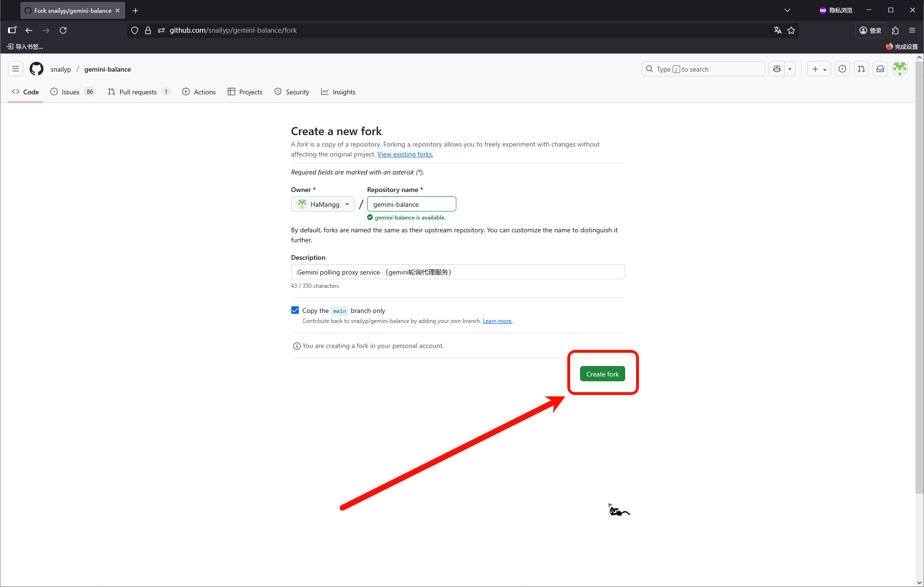Click the Description text field

pos(457,272)
